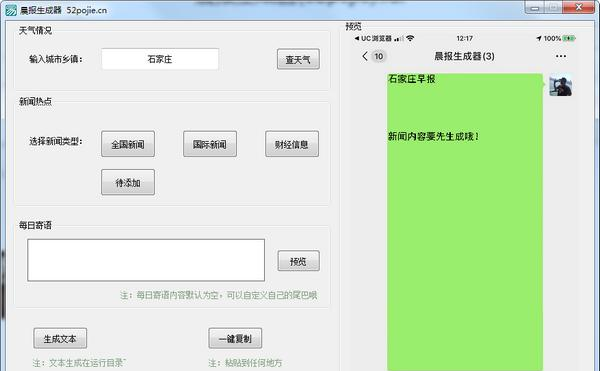
Task: Select the 国际新闻 news type button
Action: click(210, 144)
